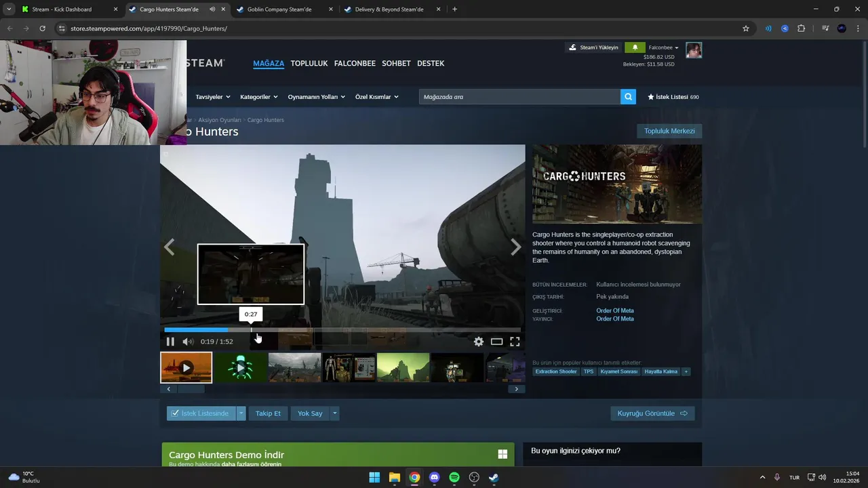The height and width of the screenshot is (488, 868).
Task: Mute the Cargo Hunters tab audio icon
Action: [212, 9]
